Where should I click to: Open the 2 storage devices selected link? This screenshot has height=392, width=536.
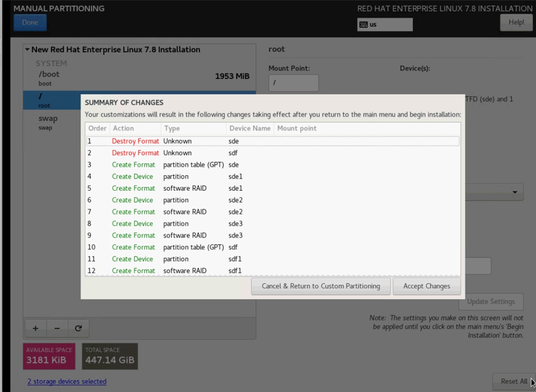coord(67,381)
